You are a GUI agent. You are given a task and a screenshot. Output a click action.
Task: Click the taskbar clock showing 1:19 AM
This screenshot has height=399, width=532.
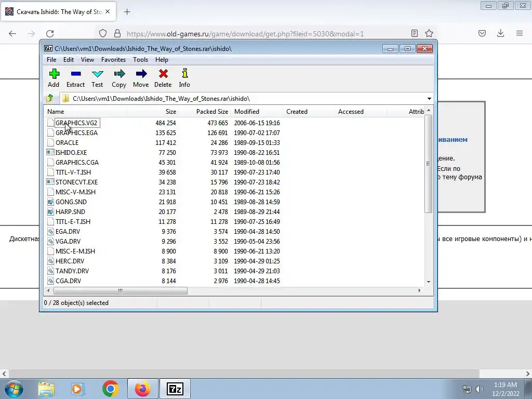click(x=506, y=389)
